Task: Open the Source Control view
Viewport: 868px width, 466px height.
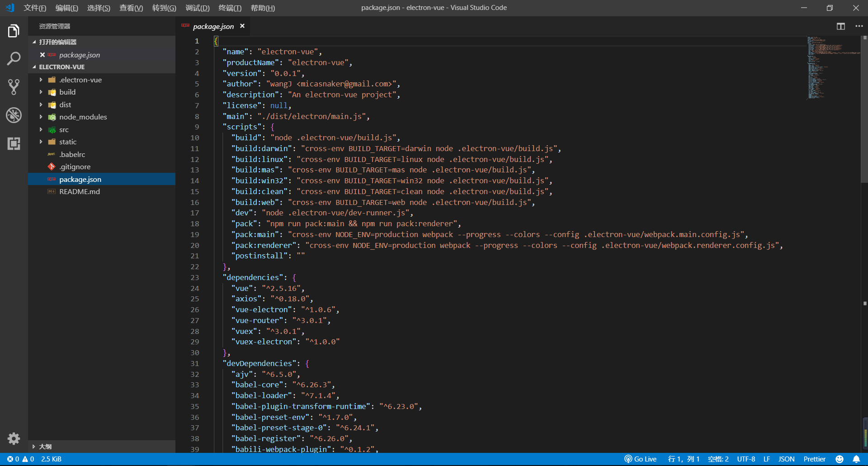Action: coord(14,87)
